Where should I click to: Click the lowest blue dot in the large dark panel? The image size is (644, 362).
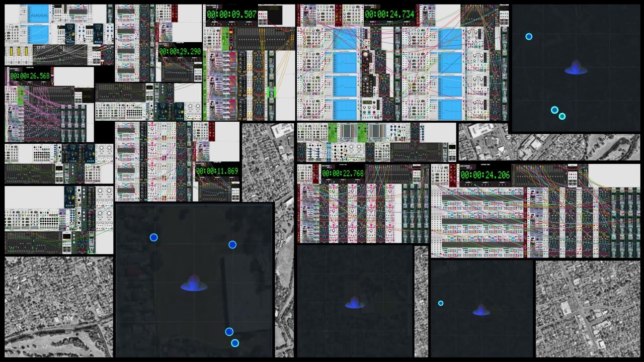coord(235,343)
